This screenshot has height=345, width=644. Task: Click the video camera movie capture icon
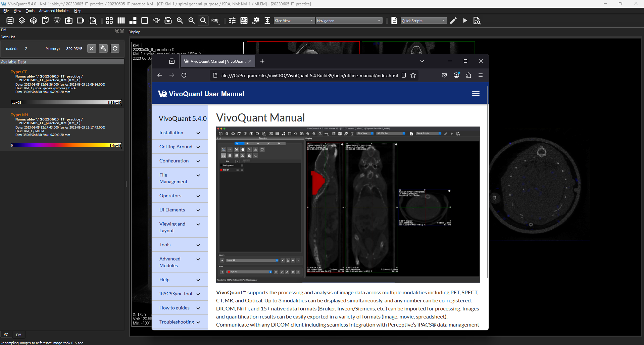(x=81, y=20)
